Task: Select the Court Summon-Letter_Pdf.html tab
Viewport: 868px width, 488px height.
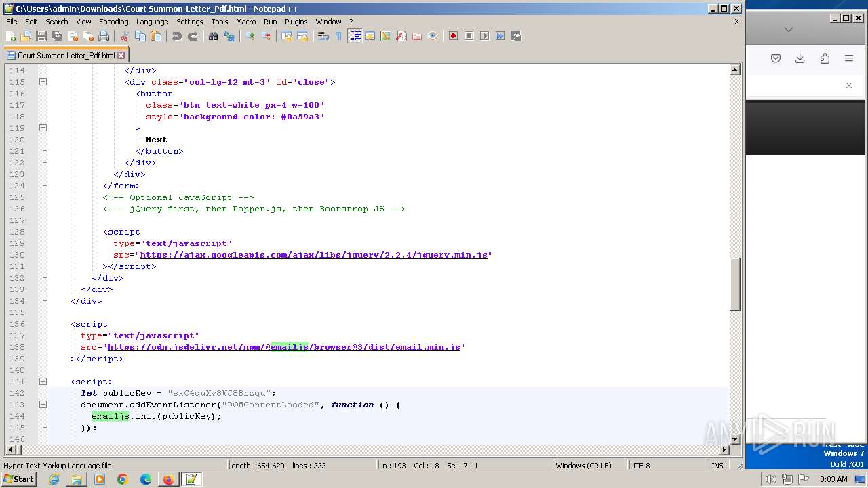Action: [65, 56]
